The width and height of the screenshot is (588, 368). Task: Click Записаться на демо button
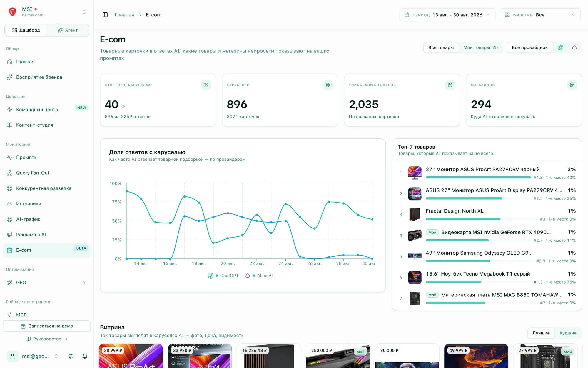tap(47, 326)
